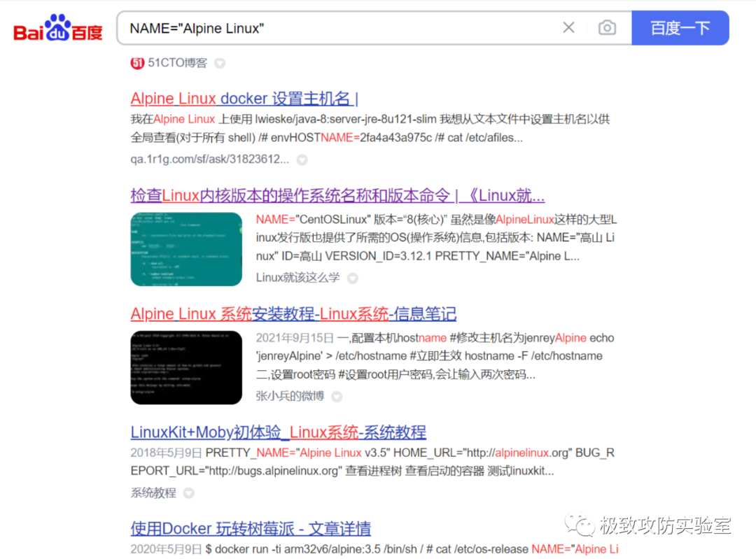Clear the search box text
The image size is (756, 559).
pyautogui.click(x=568, y=28)
